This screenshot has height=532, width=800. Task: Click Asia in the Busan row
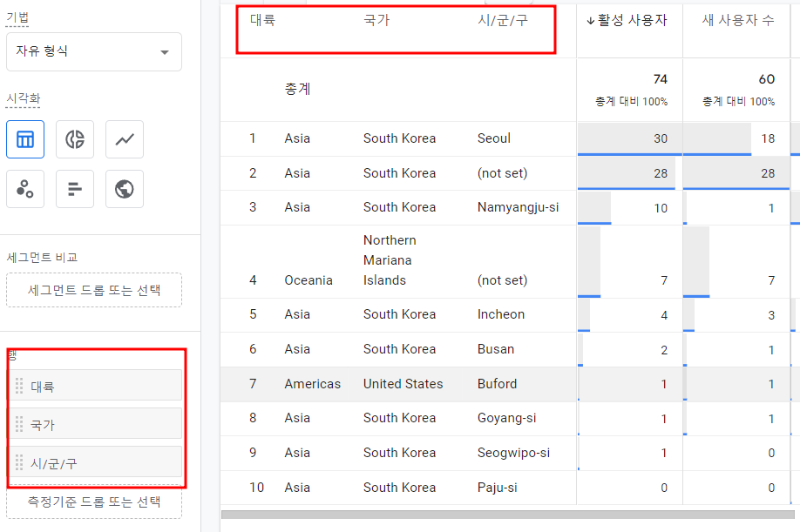297,349
